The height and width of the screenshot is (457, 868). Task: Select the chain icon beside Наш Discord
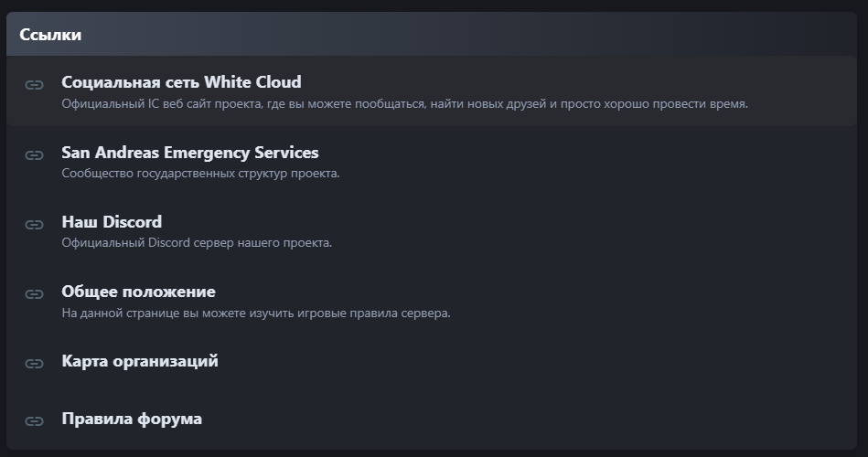pyautogui.click(x=35, y=225)
